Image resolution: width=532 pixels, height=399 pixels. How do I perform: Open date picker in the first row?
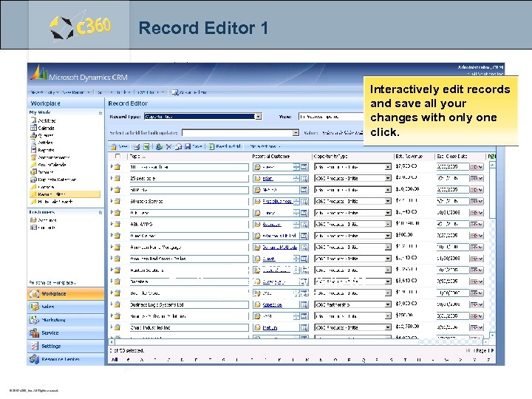click(x=476, y=167)
